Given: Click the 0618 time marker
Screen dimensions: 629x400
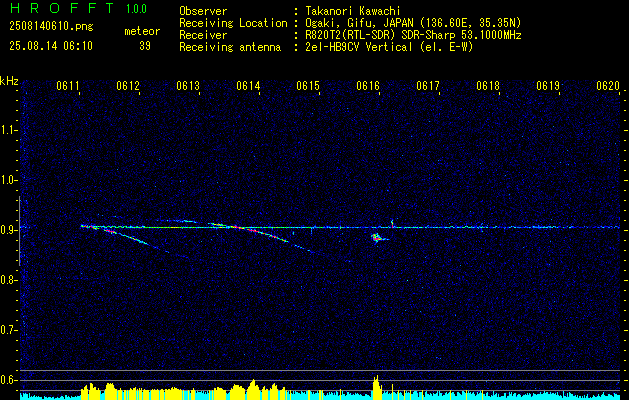Looking at the screenshot, I should (488, 86).
